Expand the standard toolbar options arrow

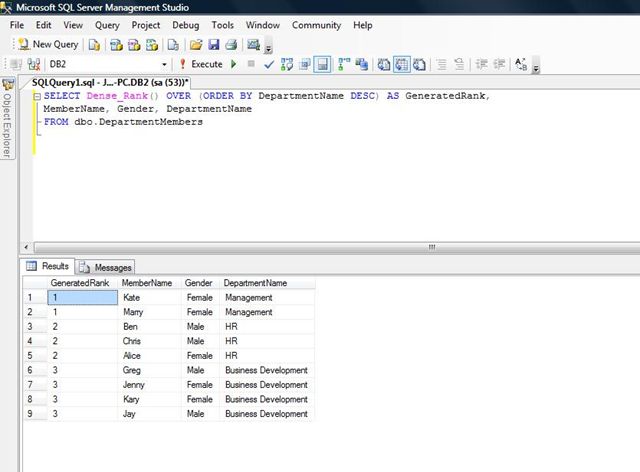(x=269, y=48)
